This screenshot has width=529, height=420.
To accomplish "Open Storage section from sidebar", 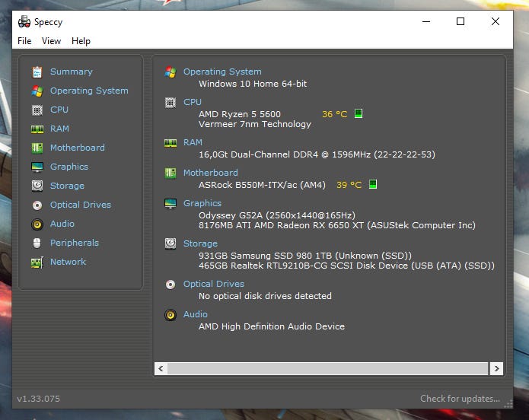I will 67,186.
